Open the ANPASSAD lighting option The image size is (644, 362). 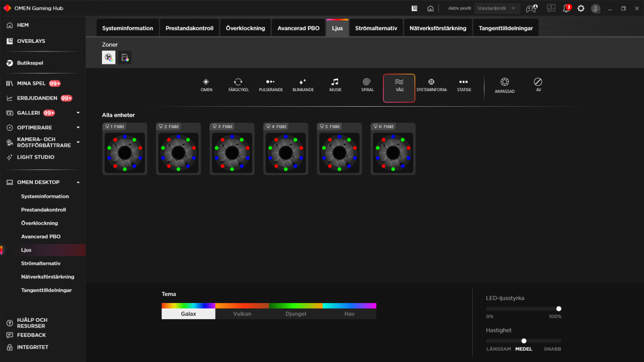coord(504,85)
